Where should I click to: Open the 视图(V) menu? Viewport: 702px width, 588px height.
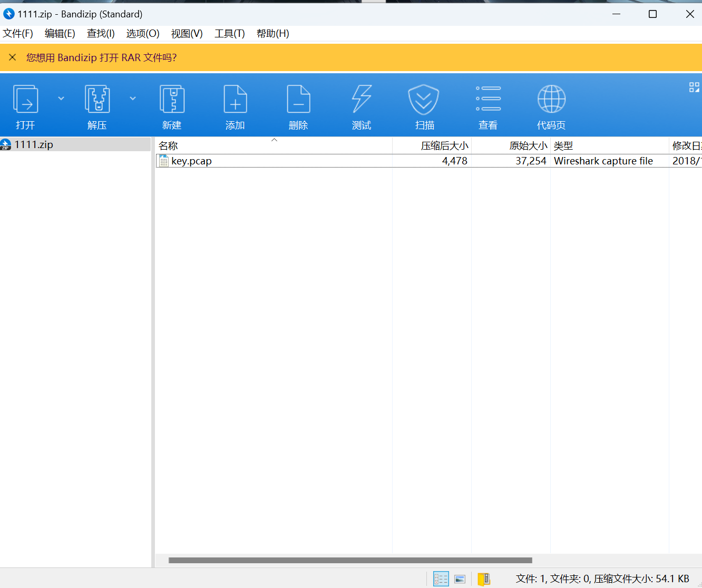187,34
